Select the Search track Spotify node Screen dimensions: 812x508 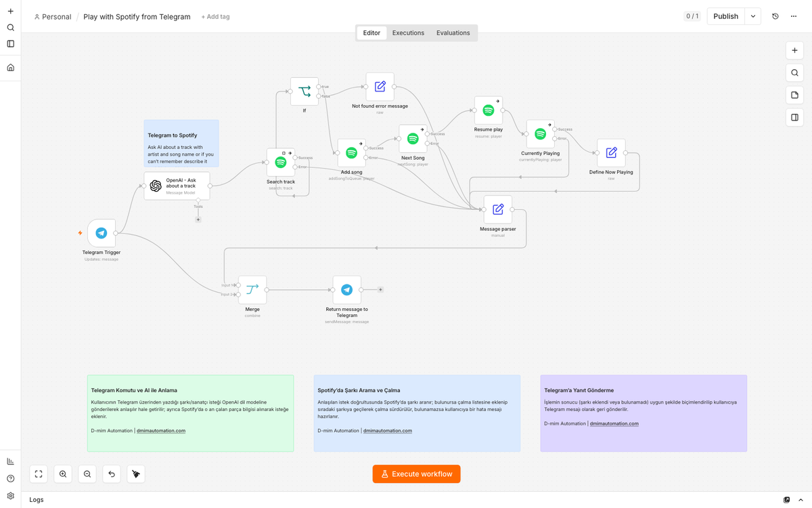coord(281,163)
